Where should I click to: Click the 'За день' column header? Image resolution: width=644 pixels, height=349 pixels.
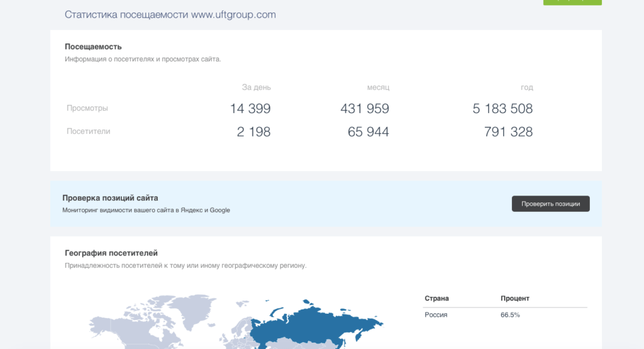256,87
